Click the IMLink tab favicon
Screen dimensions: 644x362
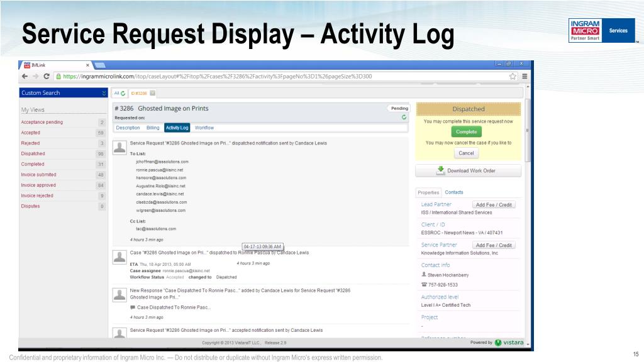[x=27, y=65]
